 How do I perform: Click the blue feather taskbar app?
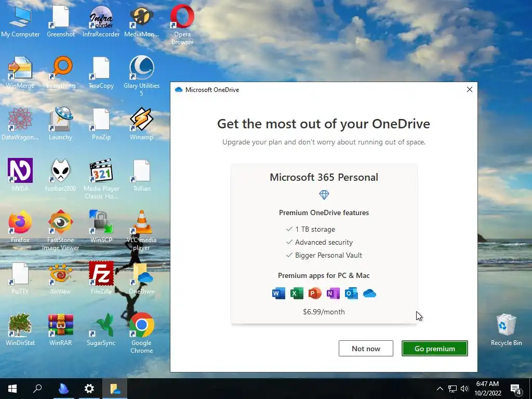63,389
